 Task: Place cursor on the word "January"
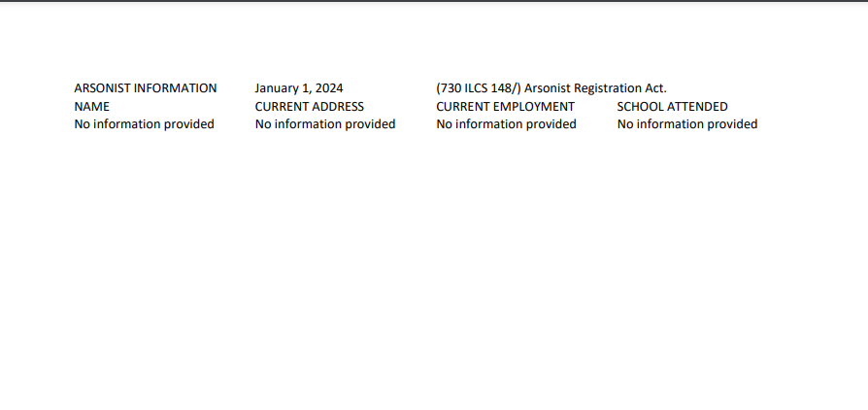(278, 88)
